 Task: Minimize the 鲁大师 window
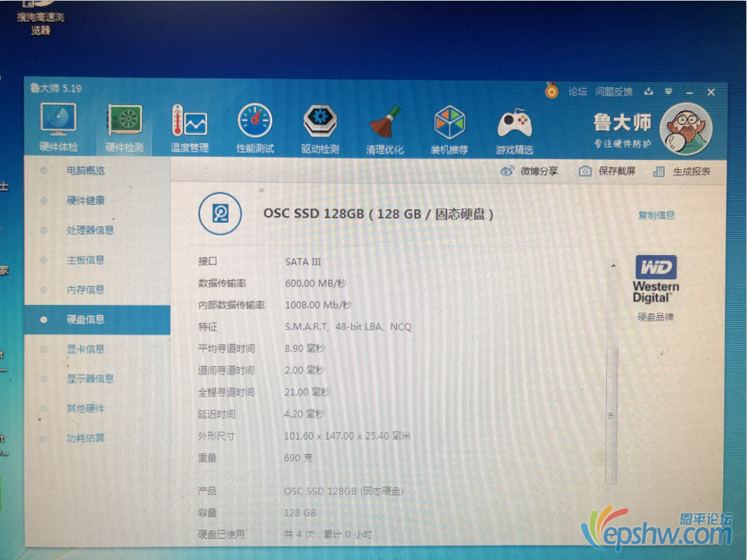click(x=689, y=92)
